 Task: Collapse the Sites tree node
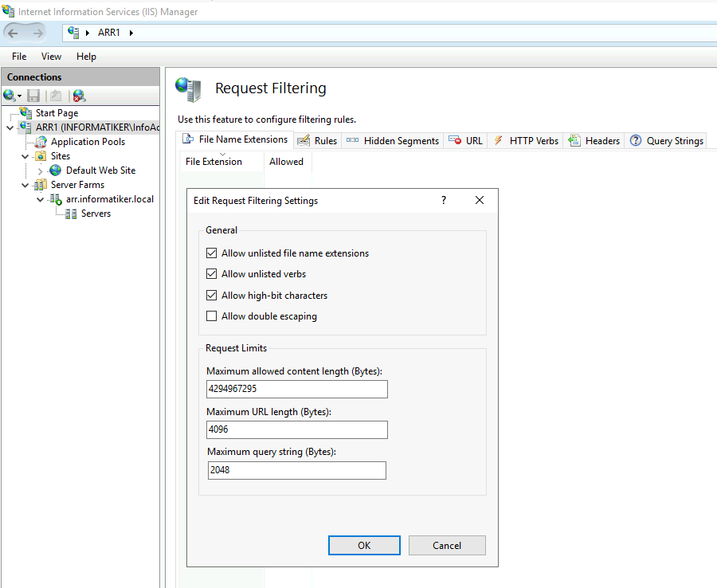tap(25, 156)
